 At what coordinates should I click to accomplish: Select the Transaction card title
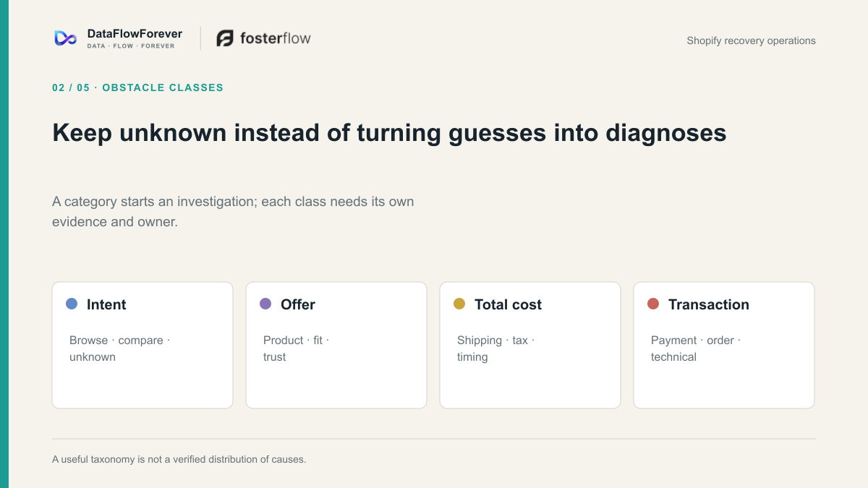[x=709, y=304]
